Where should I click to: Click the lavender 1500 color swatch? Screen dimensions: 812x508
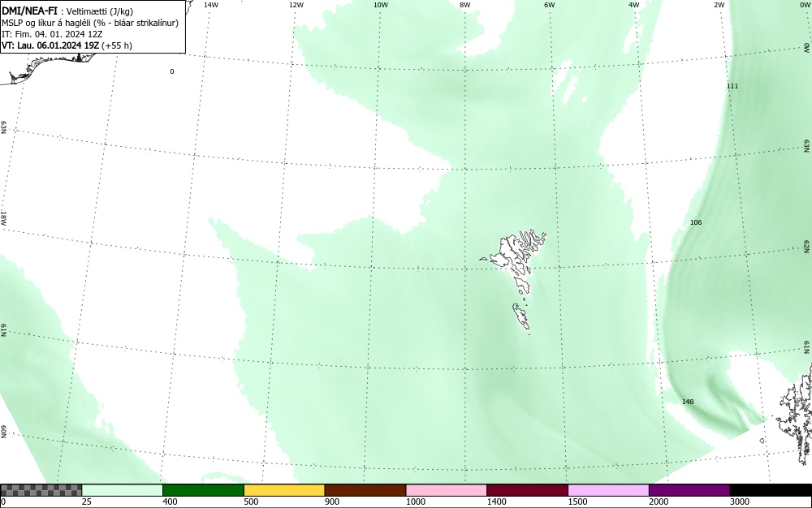(x=608, y=490)
